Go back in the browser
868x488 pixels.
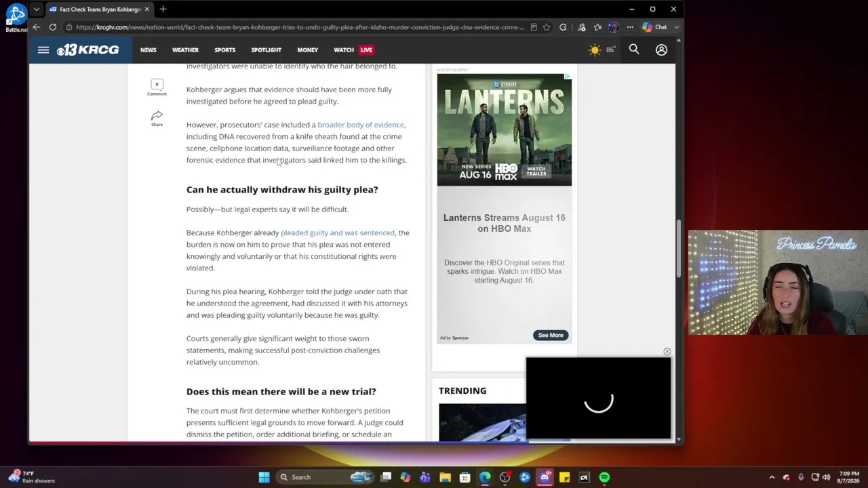(x=37, y=27)
